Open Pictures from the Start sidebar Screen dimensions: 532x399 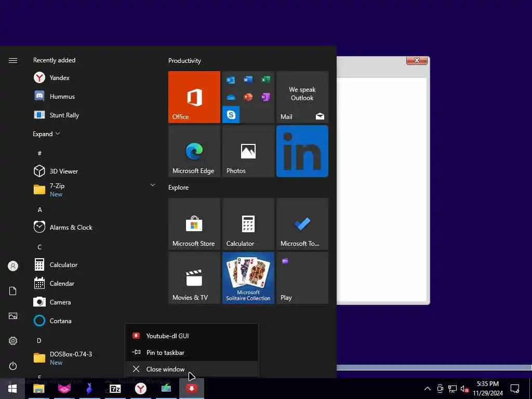[x=13, y=316]
